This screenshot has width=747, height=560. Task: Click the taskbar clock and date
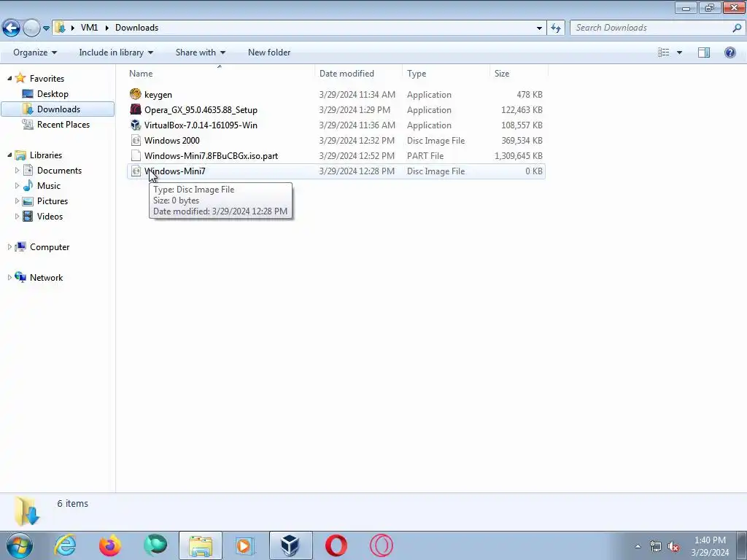[x=710, y=546]
